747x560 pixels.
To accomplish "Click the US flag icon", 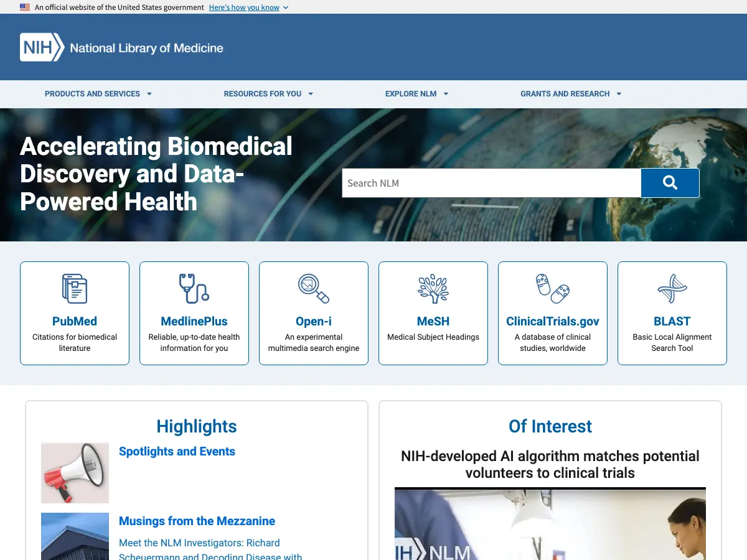I will [25, 7].
